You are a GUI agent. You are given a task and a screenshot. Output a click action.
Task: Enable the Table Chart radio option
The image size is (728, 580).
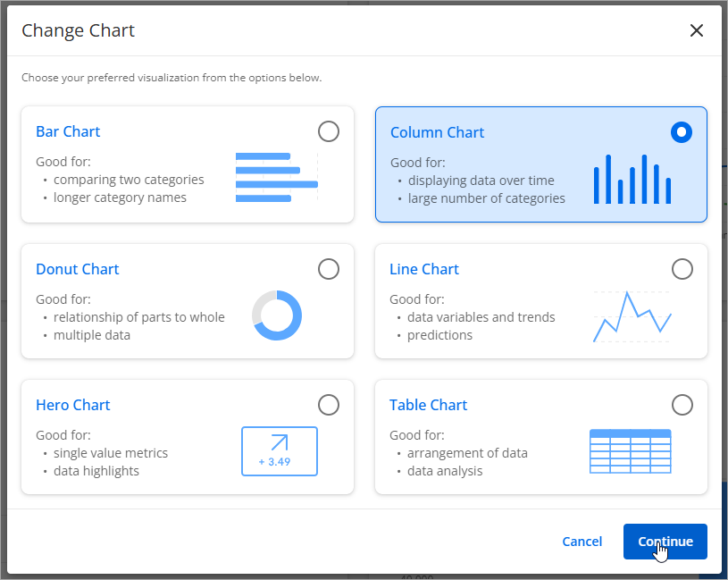(682, 405)
